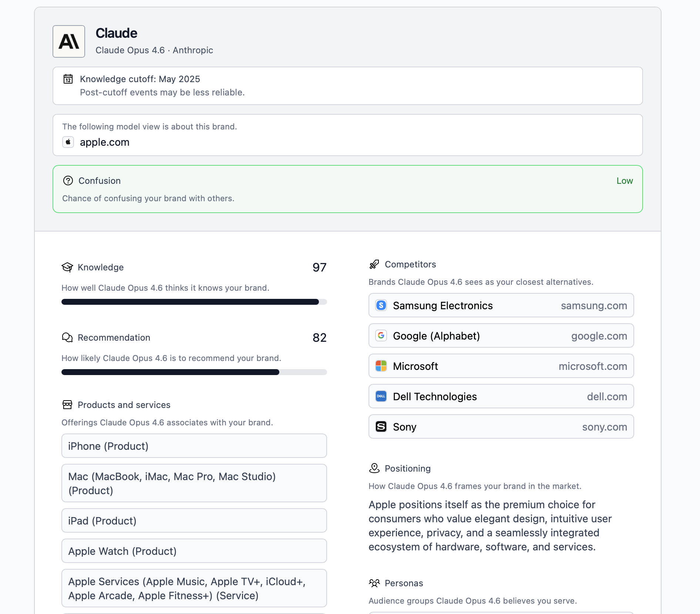
Task: Click the Personas audience icon
Action: (375, 583)
